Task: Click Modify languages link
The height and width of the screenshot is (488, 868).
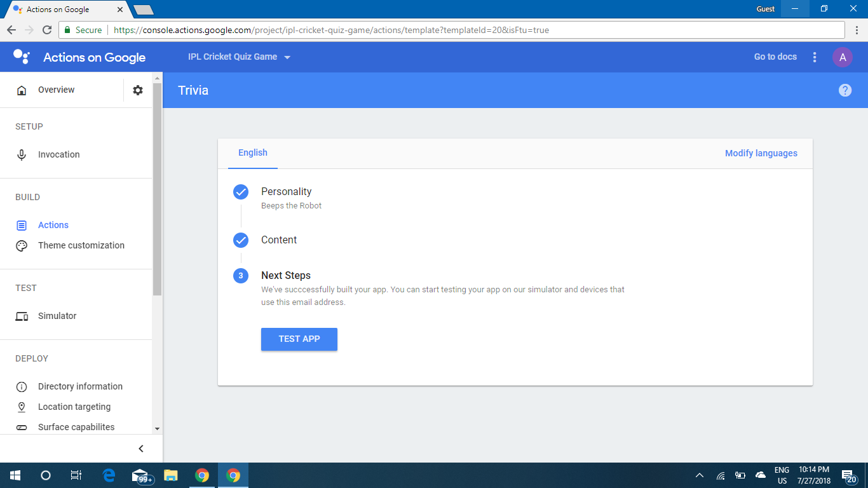Action: [761, 153]
